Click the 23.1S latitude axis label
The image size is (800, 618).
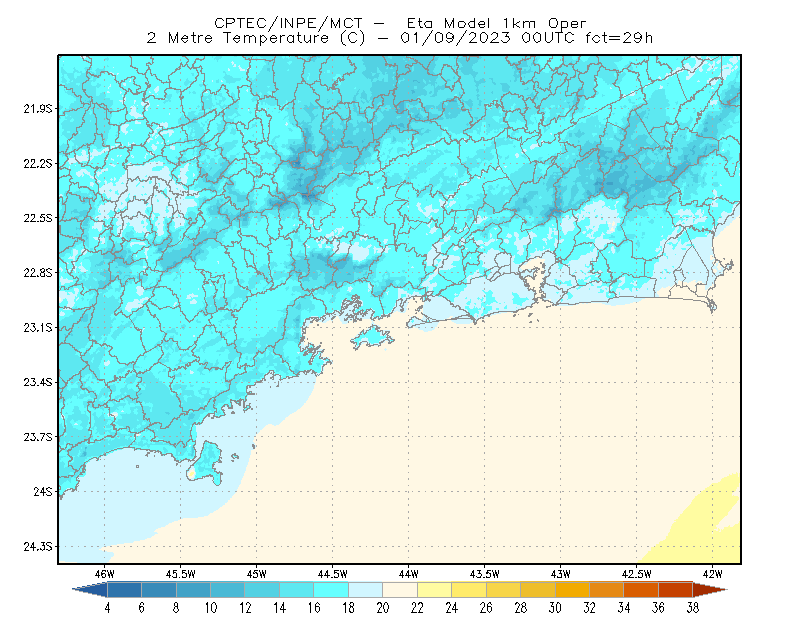37,327
